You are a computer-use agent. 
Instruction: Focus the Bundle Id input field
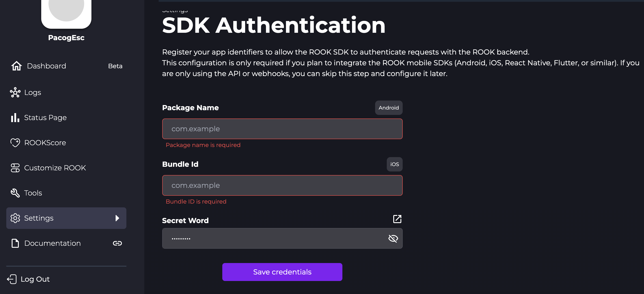click(x=282, y=185)
